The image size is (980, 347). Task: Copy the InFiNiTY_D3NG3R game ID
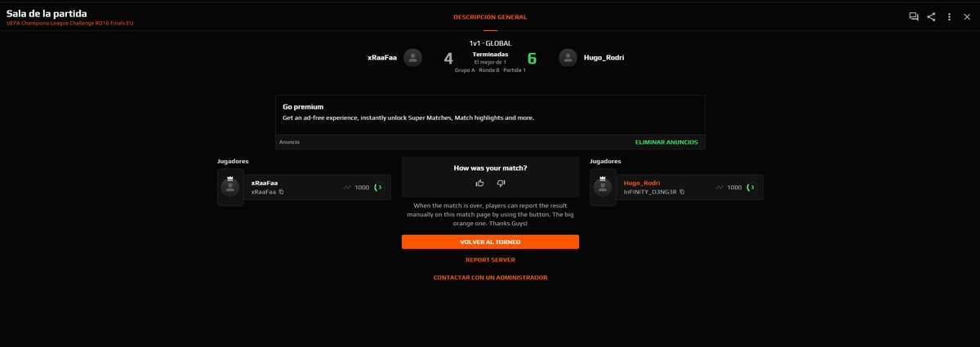click(682, 192)
